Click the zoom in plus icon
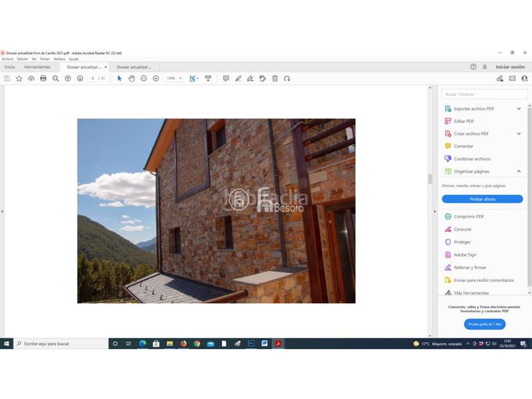The image size is (532, 399). [x=156, y=78]
